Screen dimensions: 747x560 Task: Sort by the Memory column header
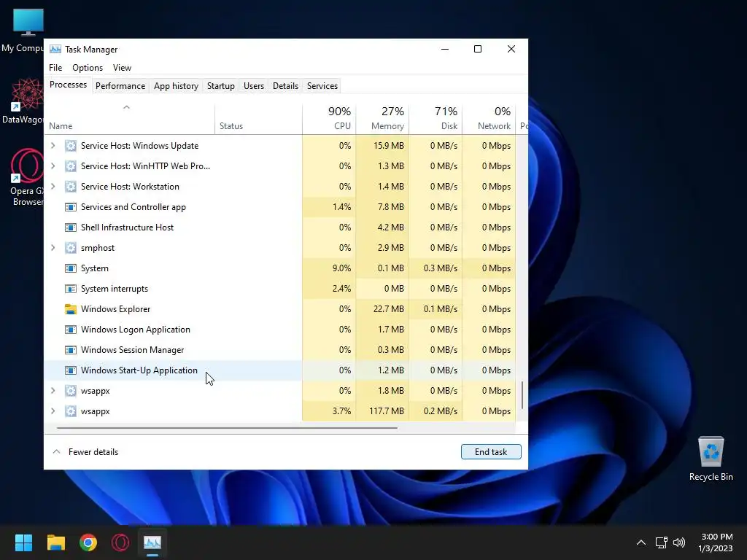click(382, 119)
